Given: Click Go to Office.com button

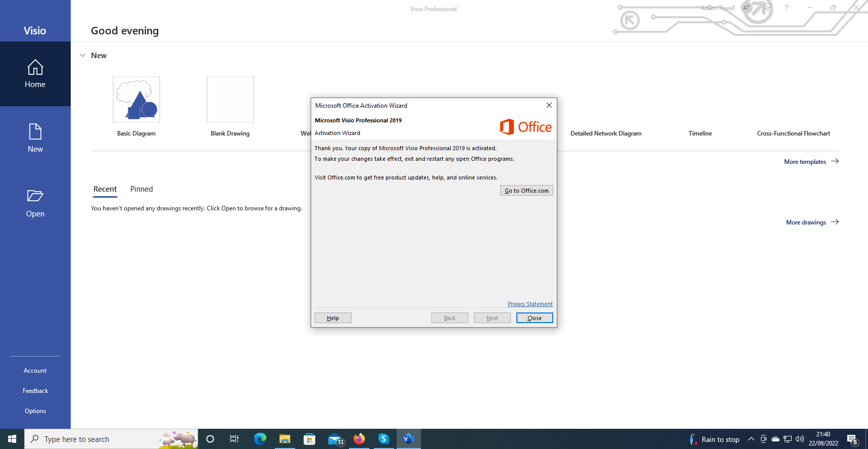Looking at the screenshot, I should point(526,191).
